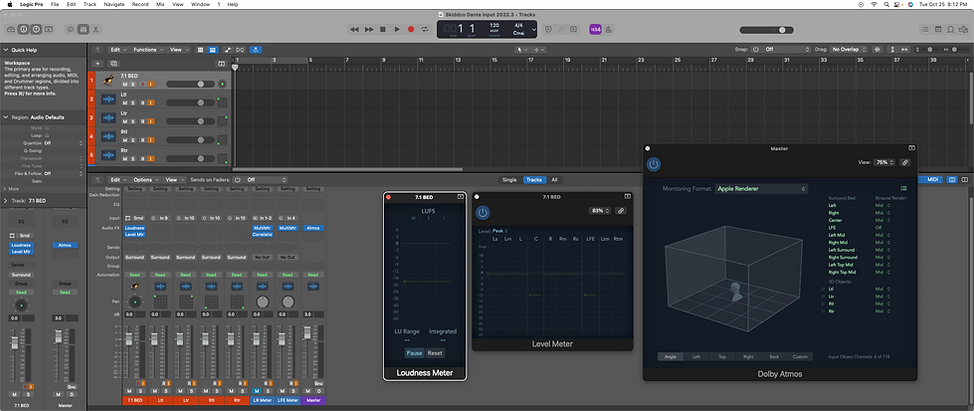Open the Snap value dropdown
974x411 pixels.
point(787,49)
